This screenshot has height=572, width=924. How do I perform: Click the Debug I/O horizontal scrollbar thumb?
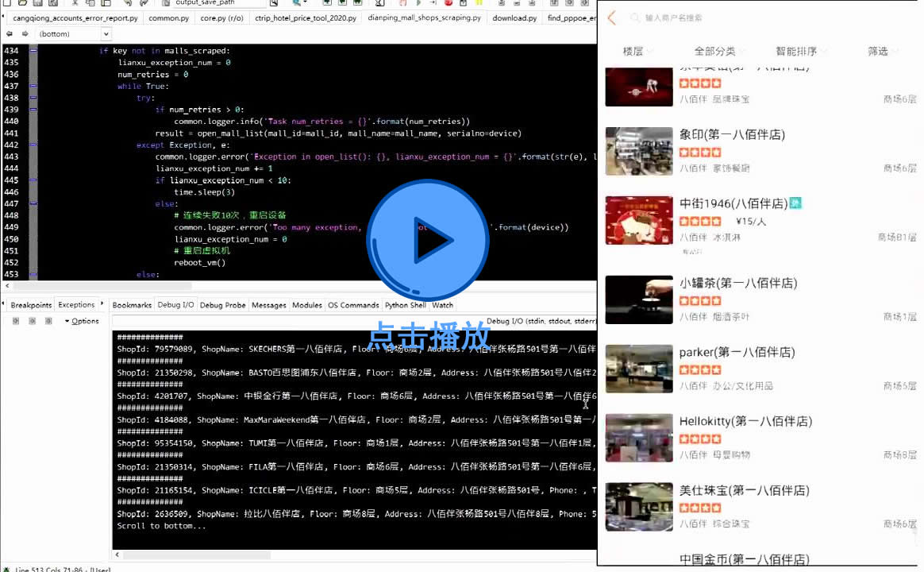point(197,555)
